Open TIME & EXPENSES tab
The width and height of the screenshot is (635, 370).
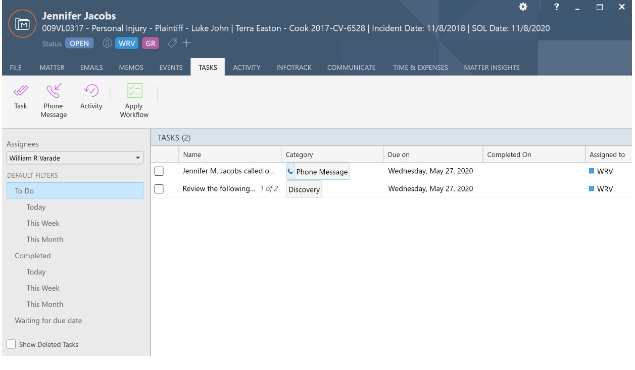[420, 68]
